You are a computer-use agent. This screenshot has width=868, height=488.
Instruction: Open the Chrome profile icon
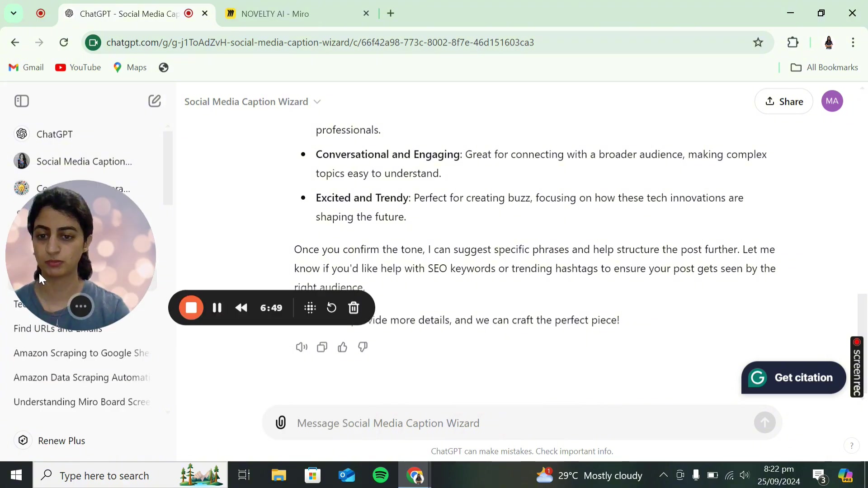(829, 42)
